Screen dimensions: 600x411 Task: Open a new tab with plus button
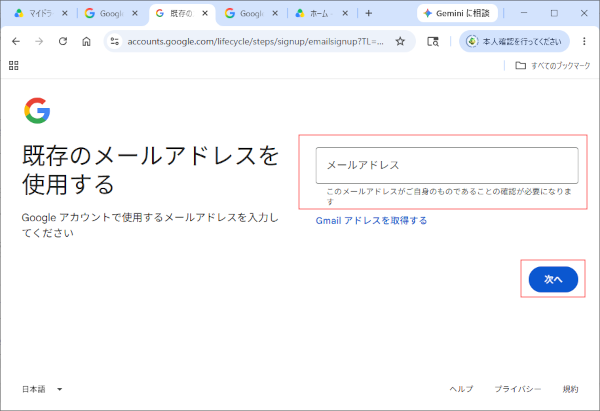click(368, 13)
